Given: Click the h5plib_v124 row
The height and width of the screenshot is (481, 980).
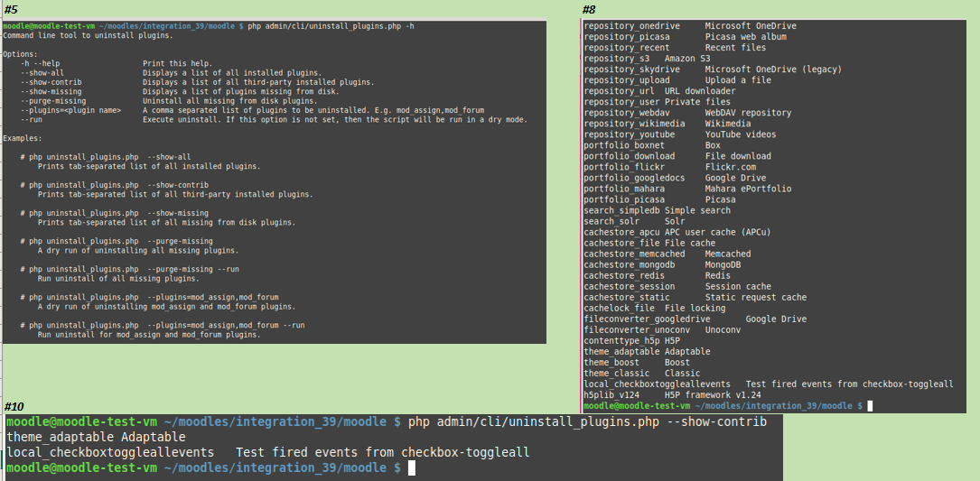Looking at the screenshot, I should tap(672, 395).
